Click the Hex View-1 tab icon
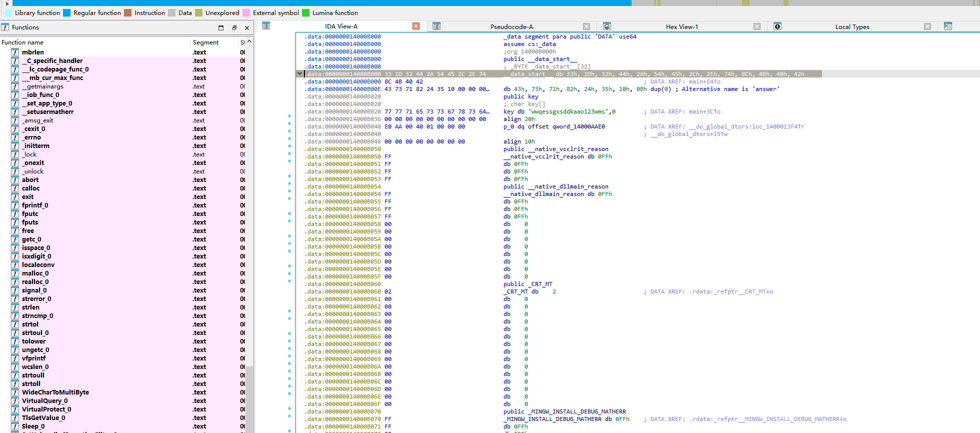Image resolution: width=980 pixels, height=433 pixels. 607,26
